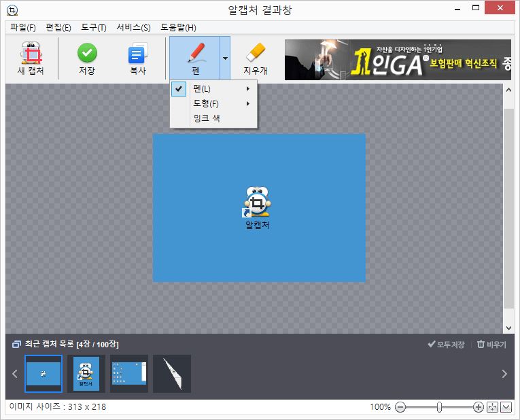Click the zoom slider handle
The image size is (520, 420).
coord(440,407)
